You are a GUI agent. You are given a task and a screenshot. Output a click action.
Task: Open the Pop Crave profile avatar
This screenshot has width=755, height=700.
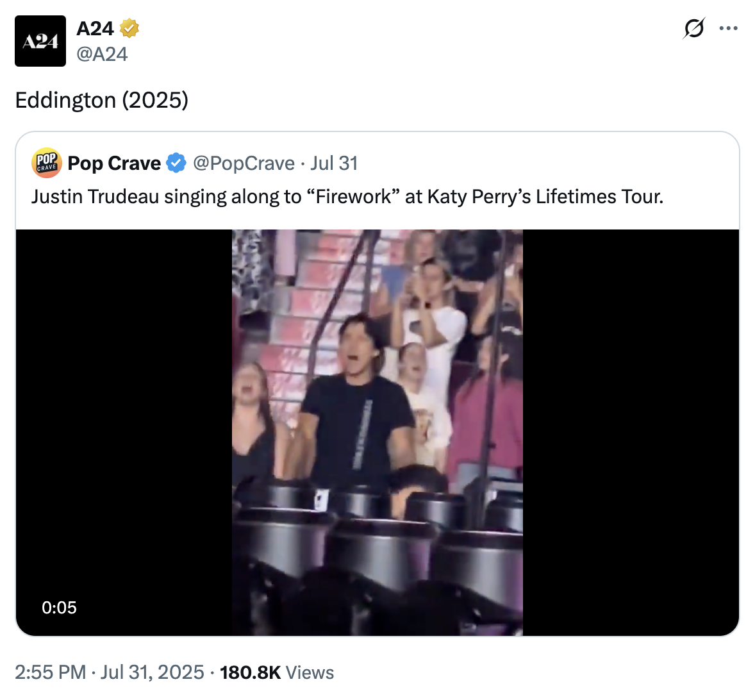click(46, 163)
